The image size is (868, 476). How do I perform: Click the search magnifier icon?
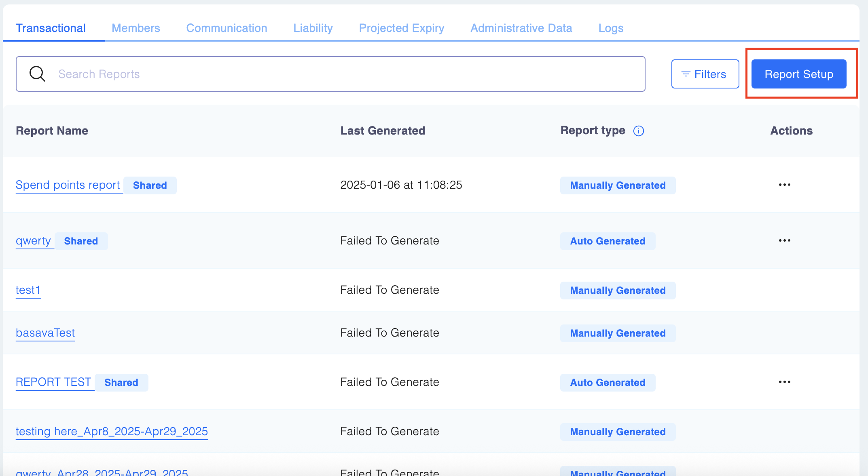click(x=37, y=74)
